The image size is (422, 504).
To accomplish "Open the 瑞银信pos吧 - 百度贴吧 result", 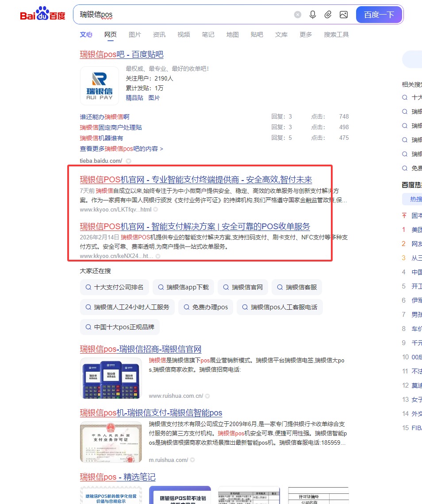I will coord(122,54).
